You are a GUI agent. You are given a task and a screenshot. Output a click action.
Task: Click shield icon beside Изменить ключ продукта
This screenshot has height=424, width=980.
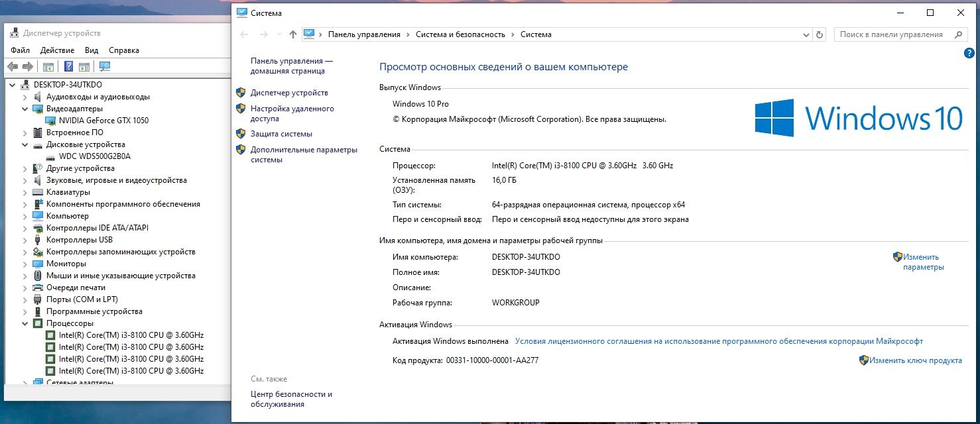[x=864, y=360]
